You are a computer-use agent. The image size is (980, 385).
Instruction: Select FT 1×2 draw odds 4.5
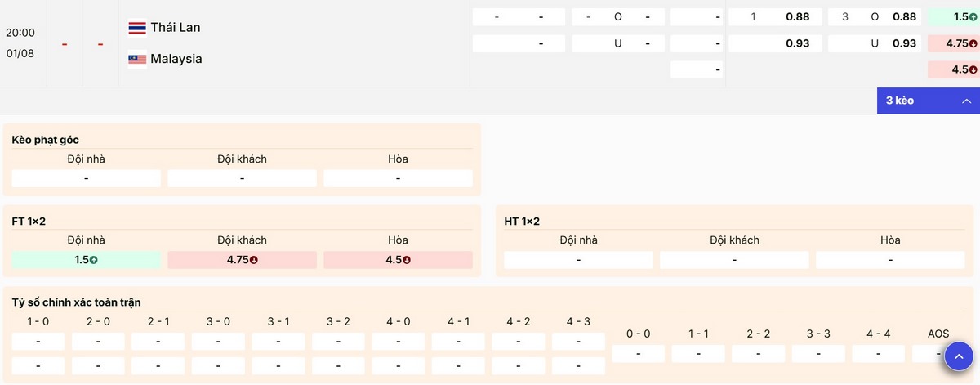398,260
